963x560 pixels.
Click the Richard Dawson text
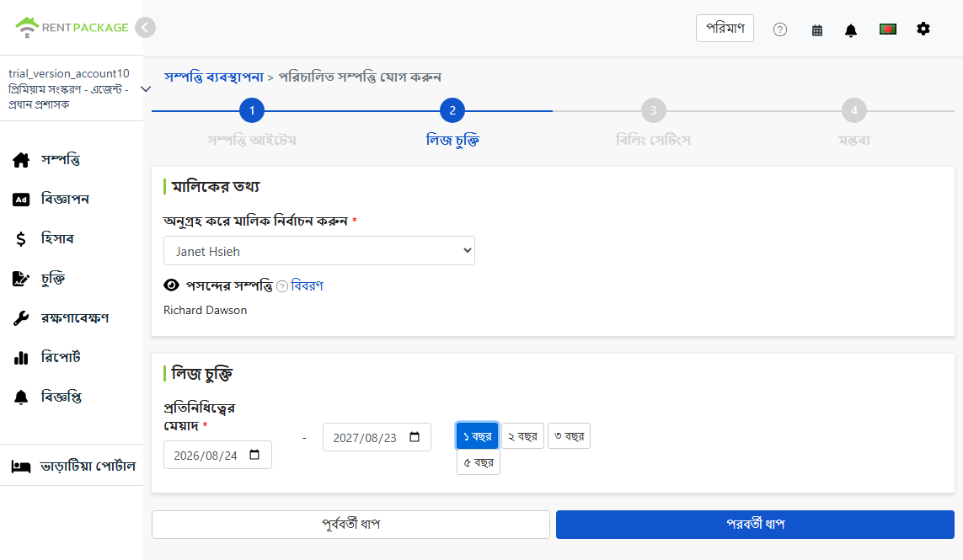click(205, 310)
